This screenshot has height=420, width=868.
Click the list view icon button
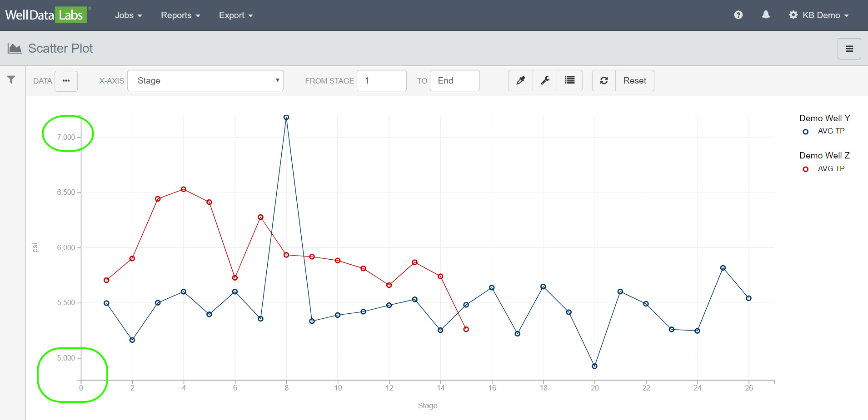(x=569, y=81)
